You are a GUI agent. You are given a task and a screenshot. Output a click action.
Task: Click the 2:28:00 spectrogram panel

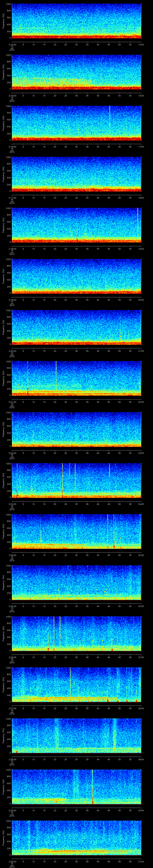[76, 736]
